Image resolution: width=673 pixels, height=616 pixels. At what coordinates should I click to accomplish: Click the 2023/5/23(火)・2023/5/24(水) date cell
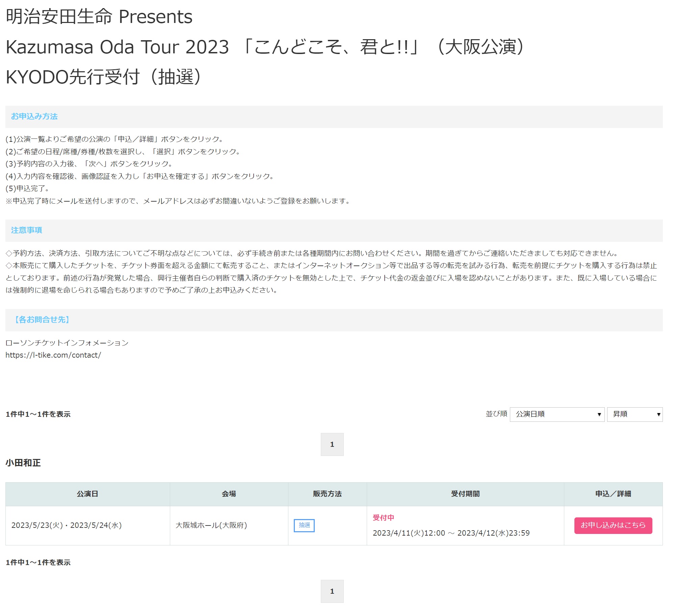(67, 525)
